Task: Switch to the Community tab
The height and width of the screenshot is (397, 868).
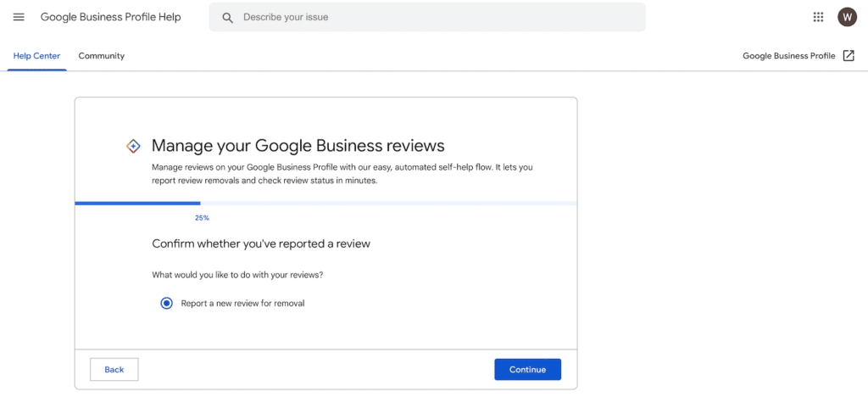Action: [x=102, y=56]
